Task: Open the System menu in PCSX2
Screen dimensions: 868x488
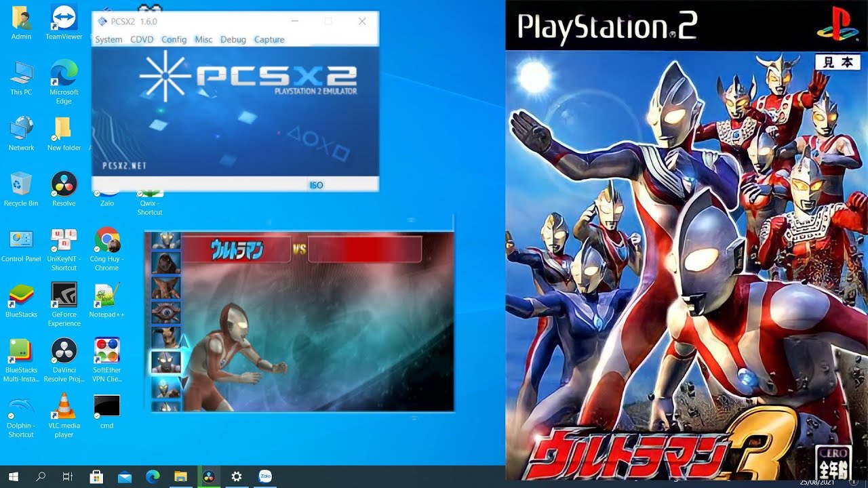Action: click(x=108, y=39)
